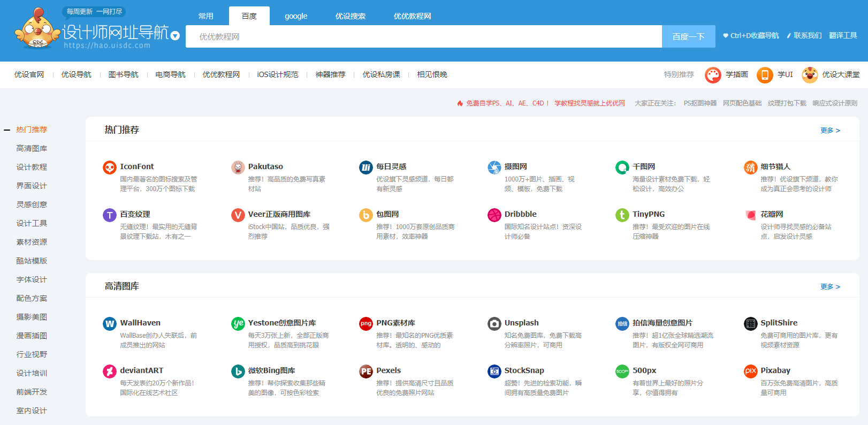Screen dimensions: 868x425
Task: Expand 更多 in 热门推荐 section
Action: pyautogui.click(x=830, y=131)
